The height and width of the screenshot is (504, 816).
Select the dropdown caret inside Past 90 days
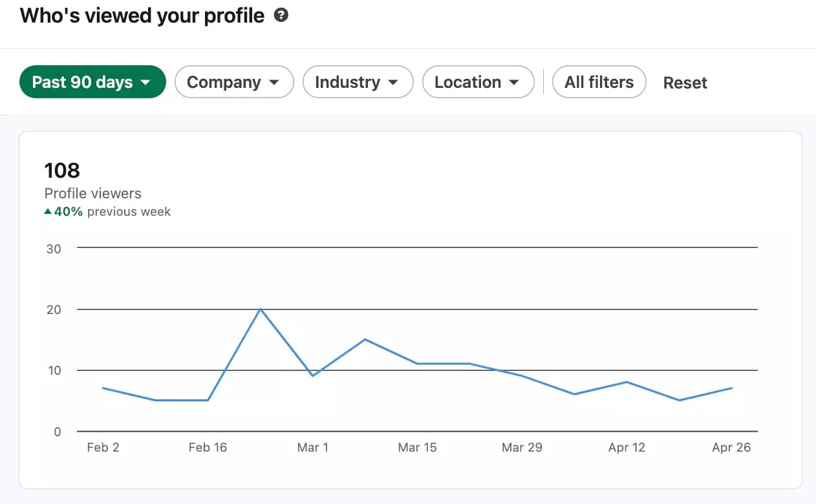(146, 82)
